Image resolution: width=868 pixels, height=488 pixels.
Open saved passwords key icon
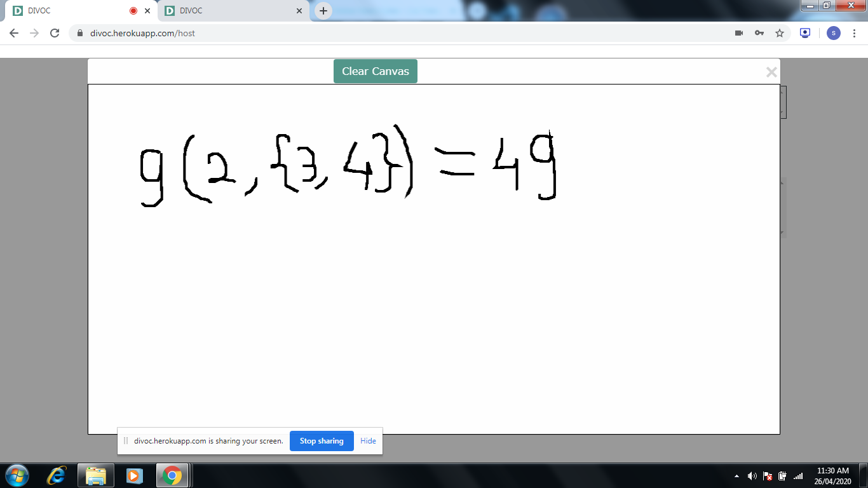coord(759,33)
